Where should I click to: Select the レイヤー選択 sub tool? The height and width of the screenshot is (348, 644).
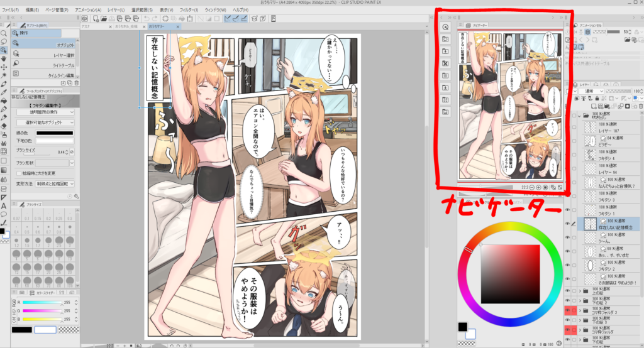pyautogui.click(x=43, y=55)
